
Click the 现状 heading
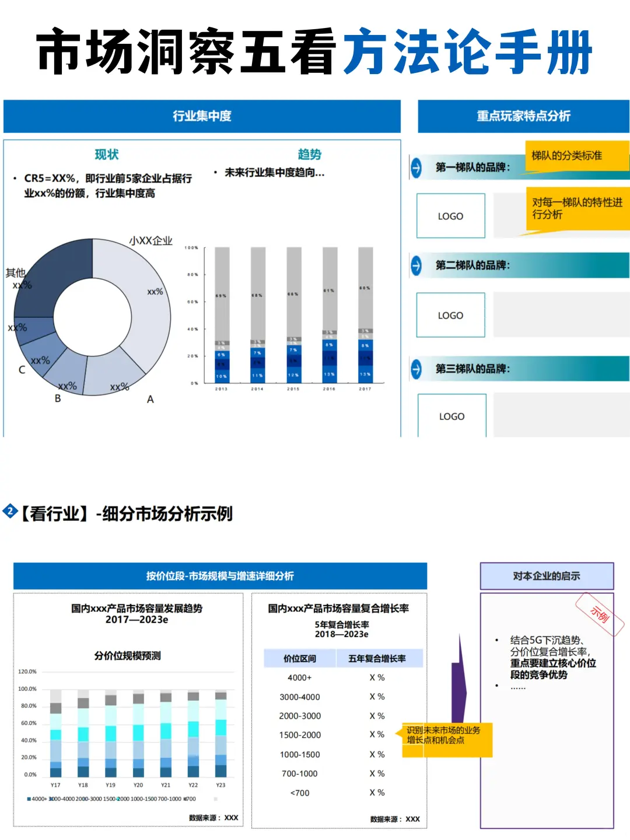[107, 155]
